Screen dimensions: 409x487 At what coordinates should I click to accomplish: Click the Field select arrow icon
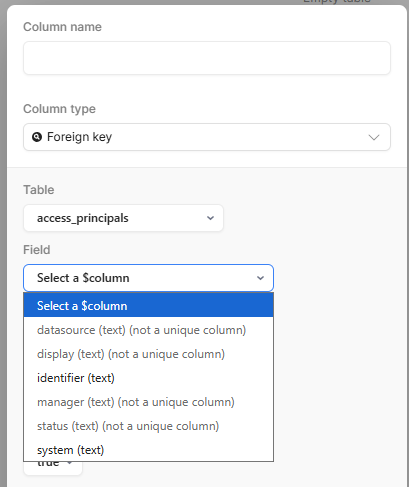(260, 278)
